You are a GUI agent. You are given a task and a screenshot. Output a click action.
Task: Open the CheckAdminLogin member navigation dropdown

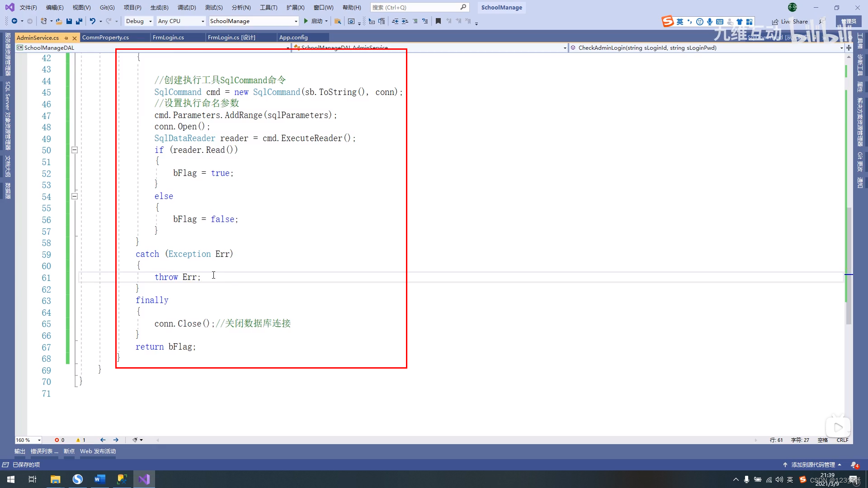point(707,48)
